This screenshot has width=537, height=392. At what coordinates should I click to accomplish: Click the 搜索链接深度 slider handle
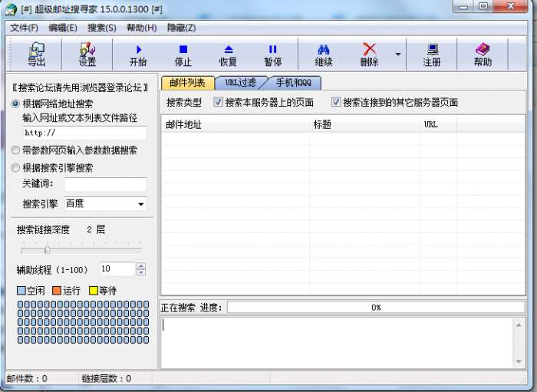click(48, 251)
